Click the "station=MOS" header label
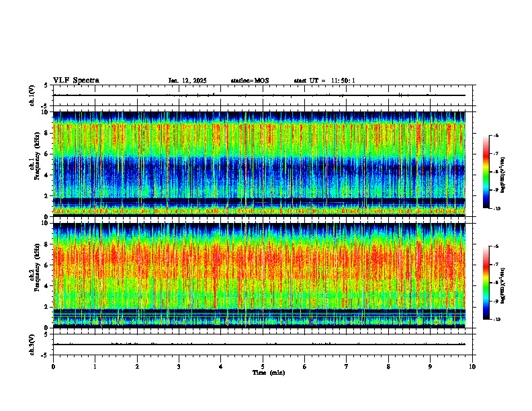This screenshot has width=532, height=411. click(x=250, y=81)
